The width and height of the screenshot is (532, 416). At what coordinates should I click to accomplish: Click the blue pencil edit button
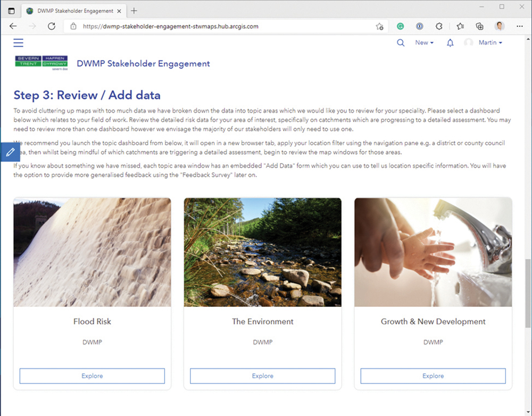pos(10,152)
